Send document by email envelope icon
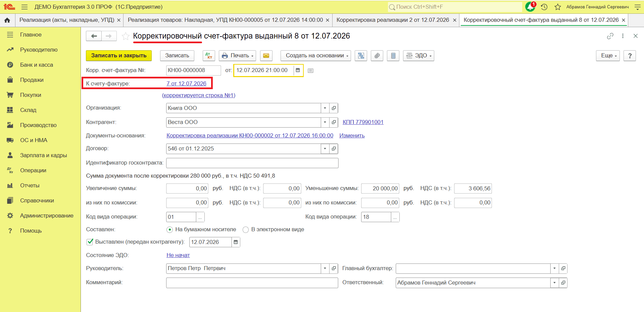This screenshot has height=312, width=644. (x=266, y=56)
